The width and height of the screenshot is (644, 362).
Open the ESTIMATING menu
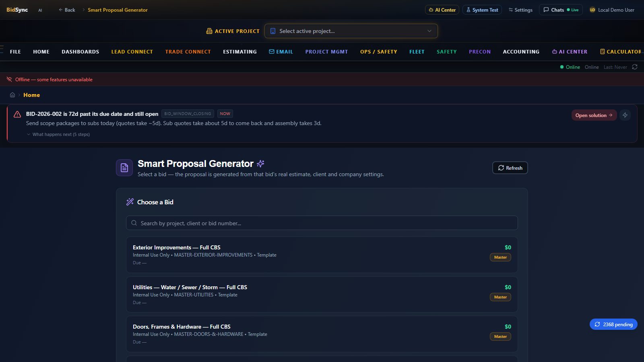[x=240, y=51]
